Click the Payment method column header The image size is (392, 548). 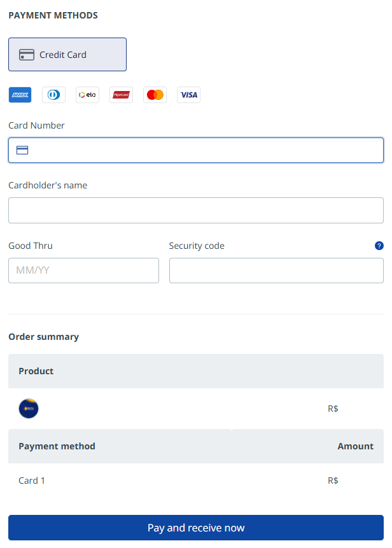click(x=57, y=446)
